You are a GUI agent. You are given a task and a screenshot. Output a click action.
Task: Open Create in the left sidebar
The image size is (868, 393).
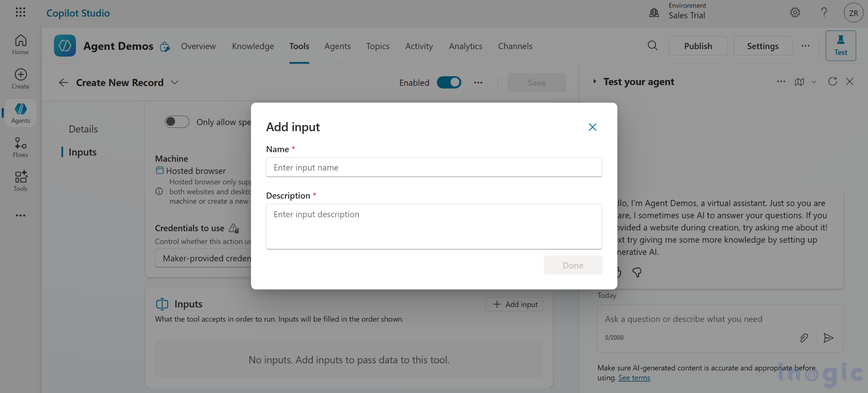(20, 79)
